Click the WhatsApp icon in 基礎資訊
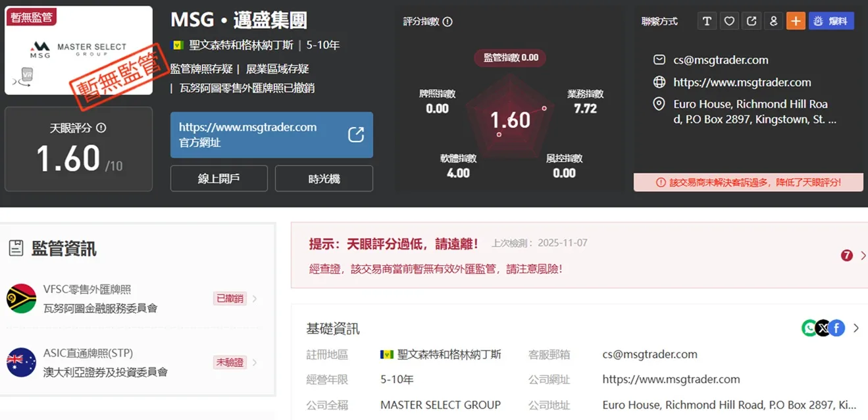The image size is (868, 420). click(809, 328)
